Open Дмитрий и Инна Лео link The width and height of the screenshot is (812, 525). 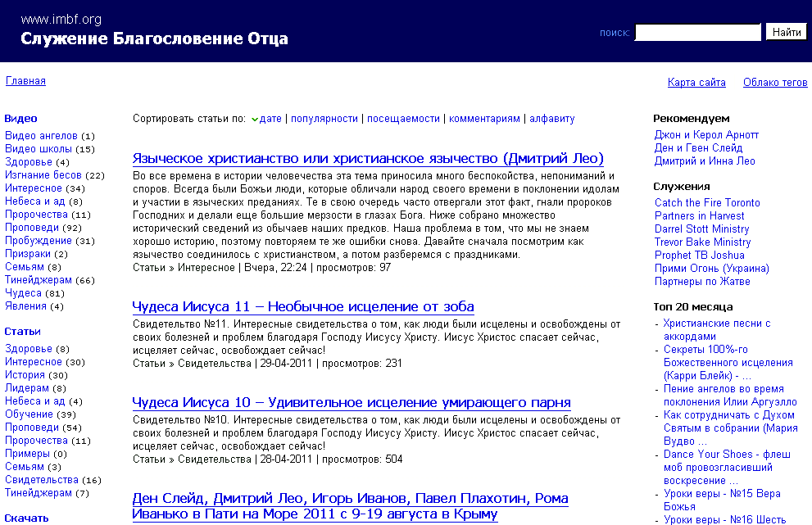tap(705, 161)
